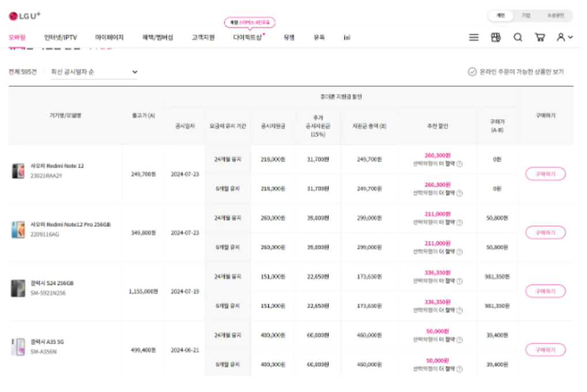This screenshot has height=392, width=587.
Task: Click the 349,800원 release price
Action: pyautogui.click(x=143, y=233)
